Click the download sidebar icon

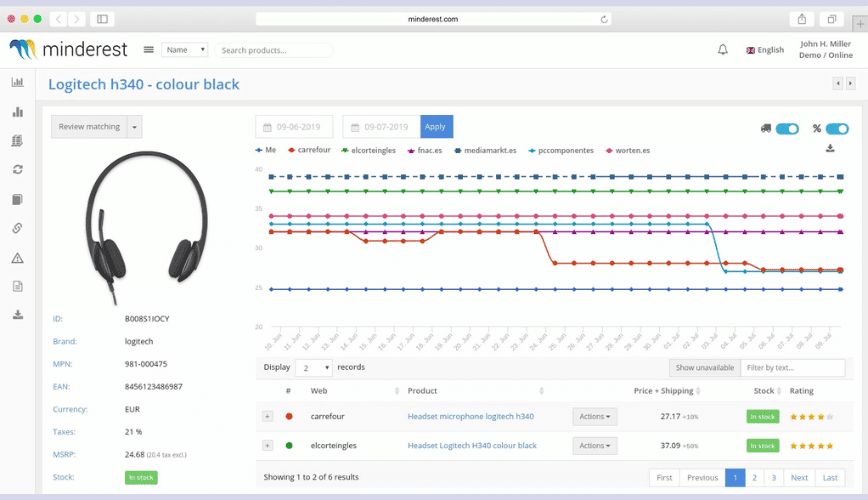pos(17,314)
